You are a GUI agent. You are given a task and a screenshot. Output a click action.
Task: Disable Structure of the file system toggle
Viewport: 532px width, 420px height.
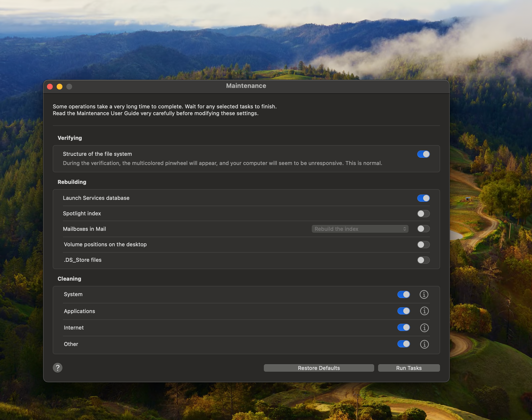pos(423,154)
